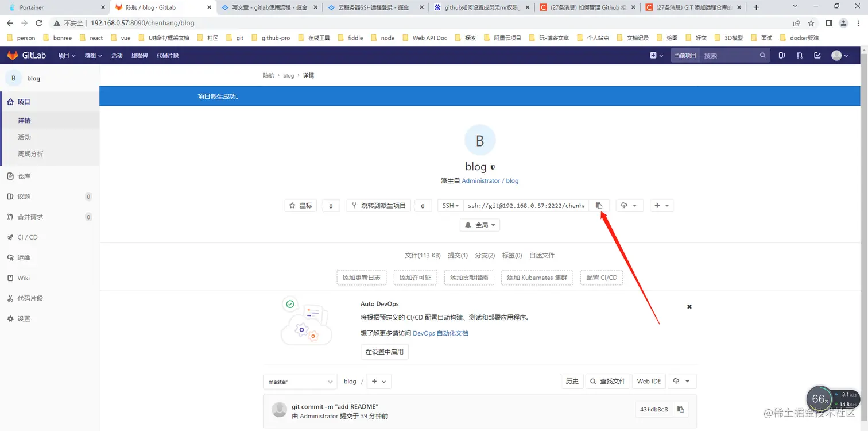Bookmark this page with the star icon
Viewport: 868px width, 431px height.
tap(811, 23)
